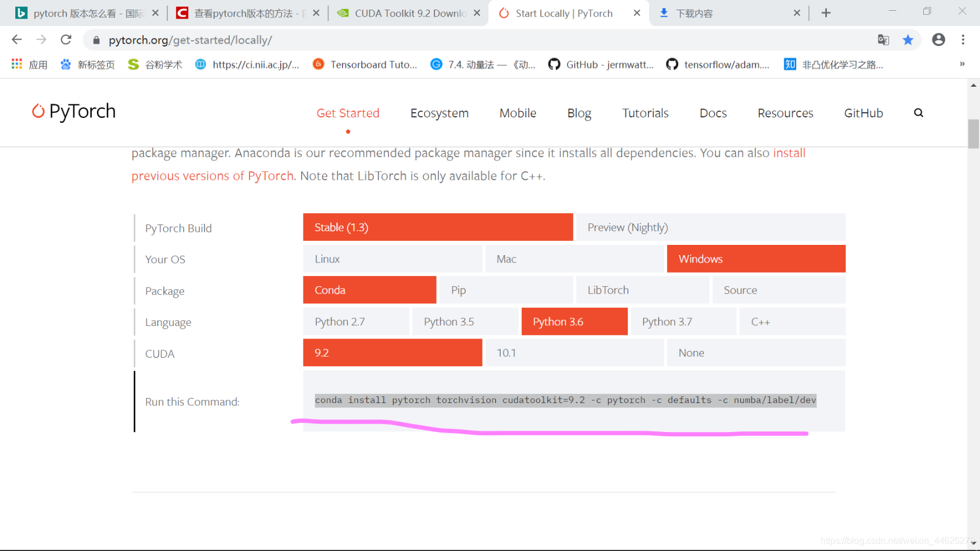This screenshot has width=980, height=551.
Task: Choose Mac as your OS
Action: (575, 259)
